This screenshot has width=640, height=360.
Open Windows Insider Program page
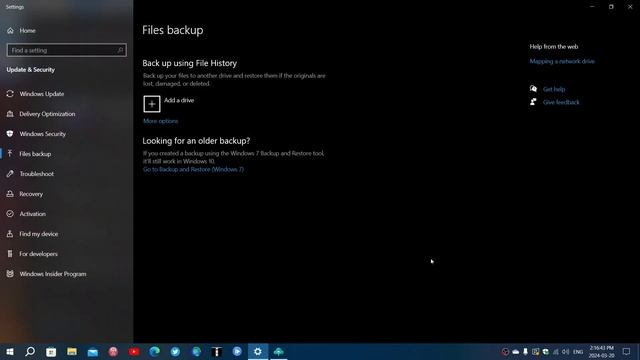click(x=53, y=274)
